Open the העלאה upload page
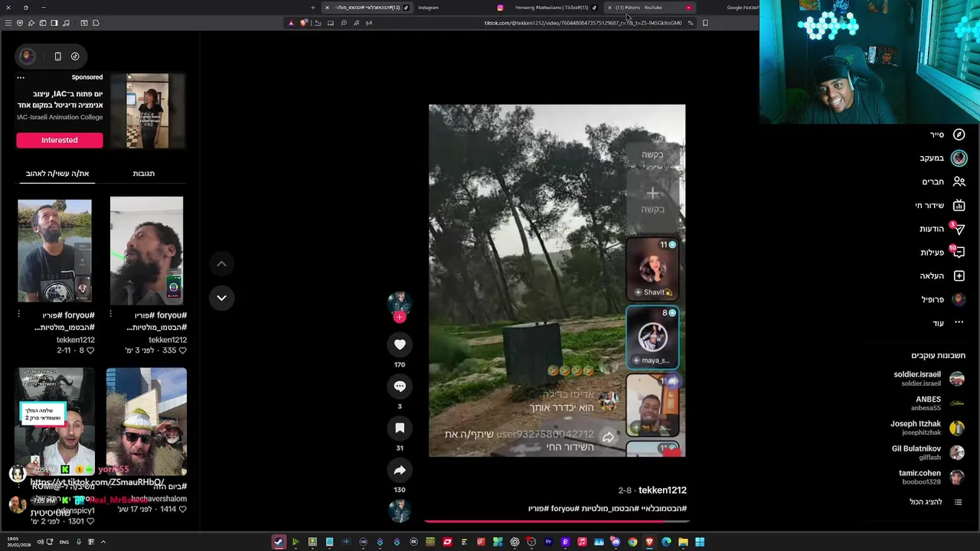Viewport: 980px width, 551px height. tap(942, 276)
